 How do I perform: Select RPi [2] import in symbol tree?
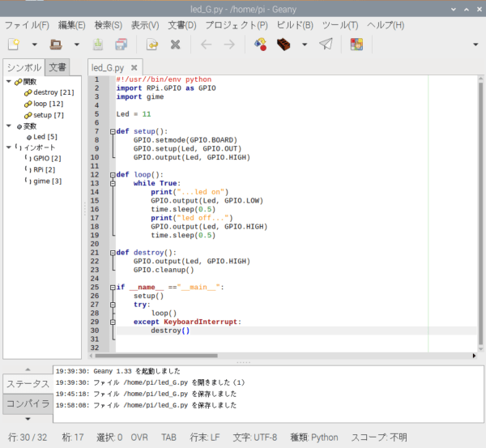[40, 169]
